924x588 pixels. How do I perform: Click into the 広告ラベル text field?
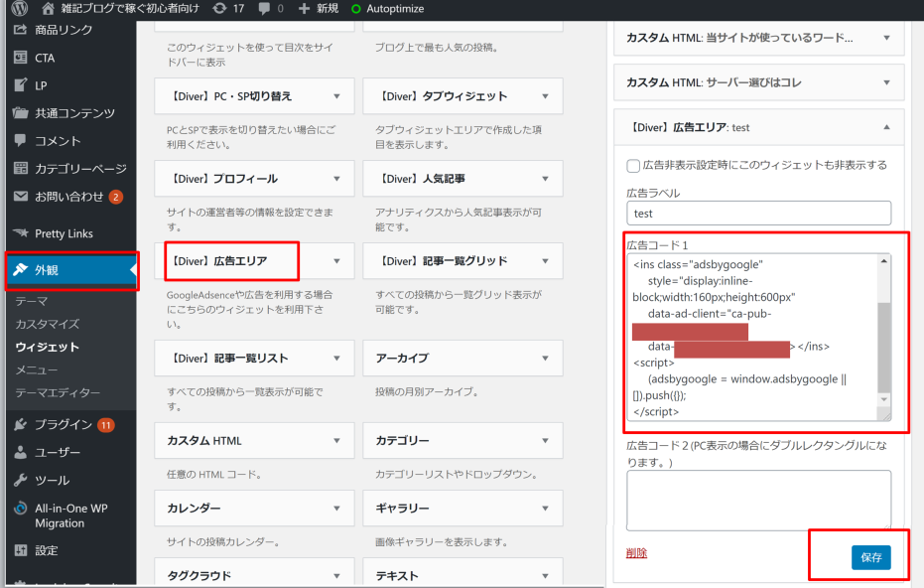758,213
